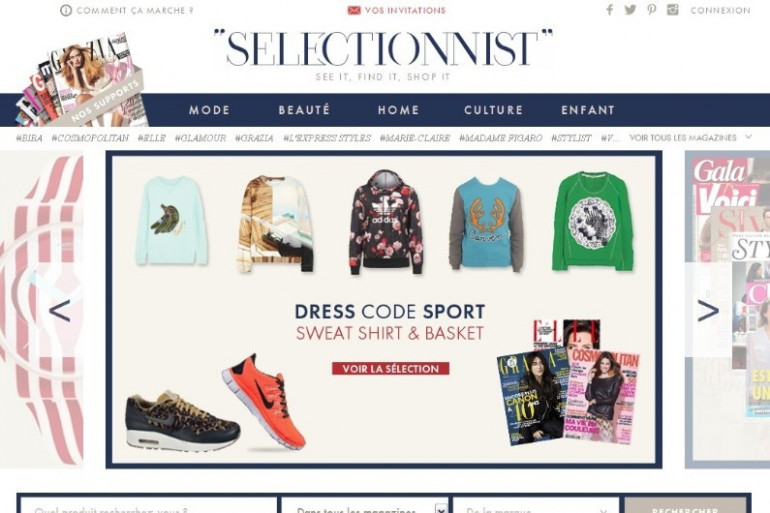Image resolution: width=770 pixels, height=513 pixels.
Task: Click the info icon beside Comment ça marche
Action: pos(66,10)
